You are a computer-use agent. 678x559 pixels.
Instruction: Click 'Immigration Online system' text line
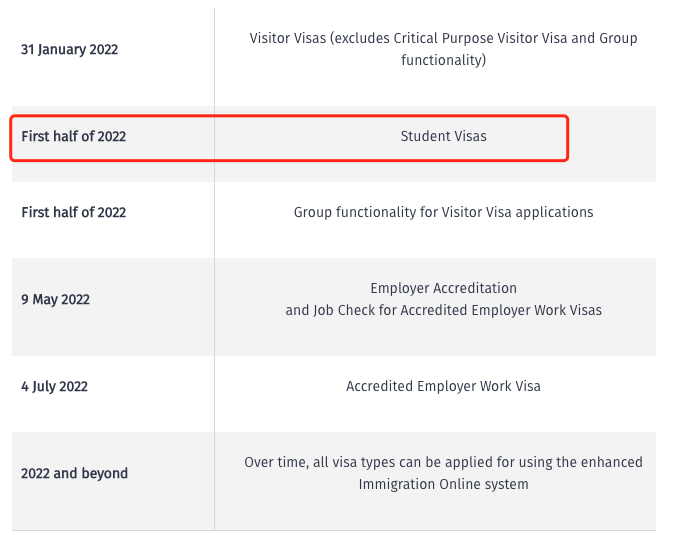click(443, 484)
